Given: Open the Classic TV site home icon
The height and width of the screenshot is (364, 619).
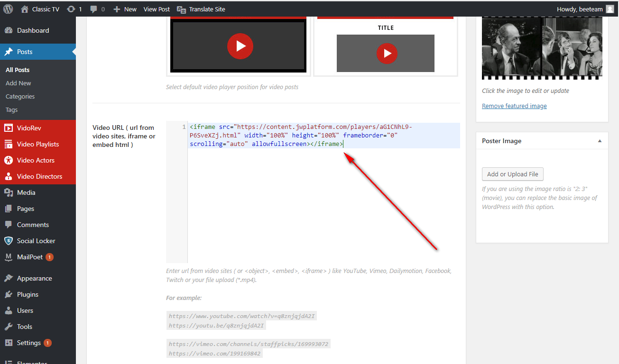Looking at the screenshot, I should pos(25,9).
